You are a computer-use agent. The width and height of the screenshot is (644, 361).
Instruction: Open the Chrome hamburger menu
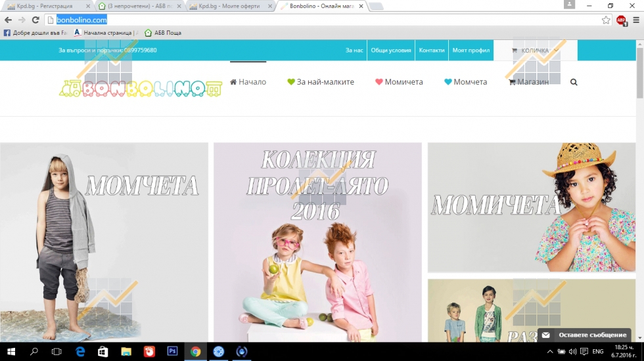[x=636, y=20]
